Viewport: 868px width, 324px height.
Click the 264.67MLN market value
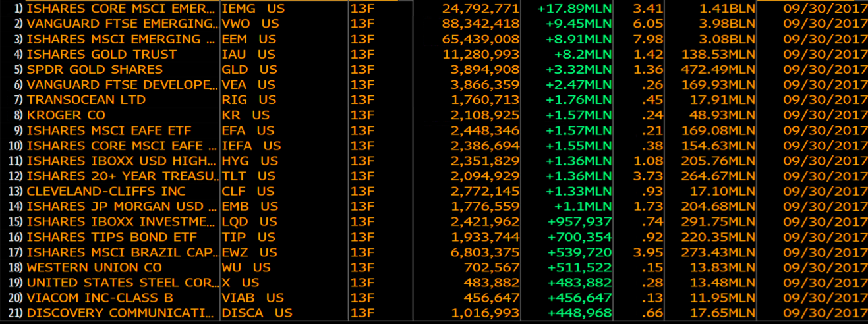click(x=717, y=176)
